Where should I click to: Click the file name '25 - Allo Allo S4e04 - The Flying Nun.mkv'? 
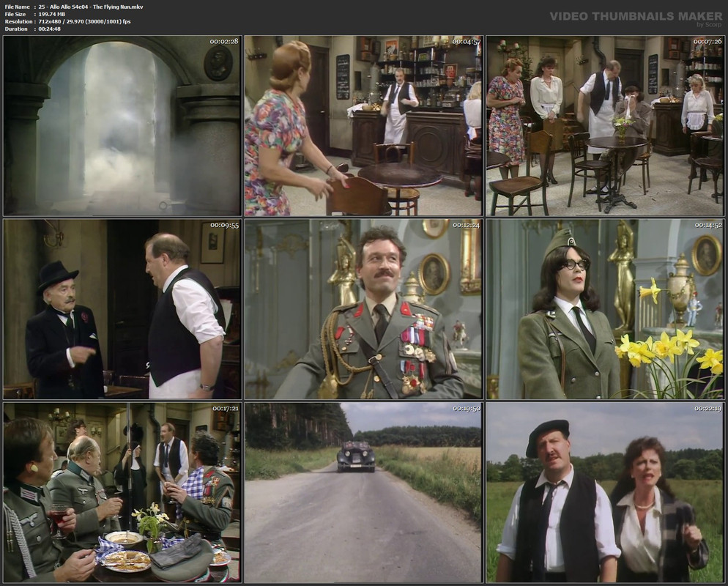pos(91,7)
